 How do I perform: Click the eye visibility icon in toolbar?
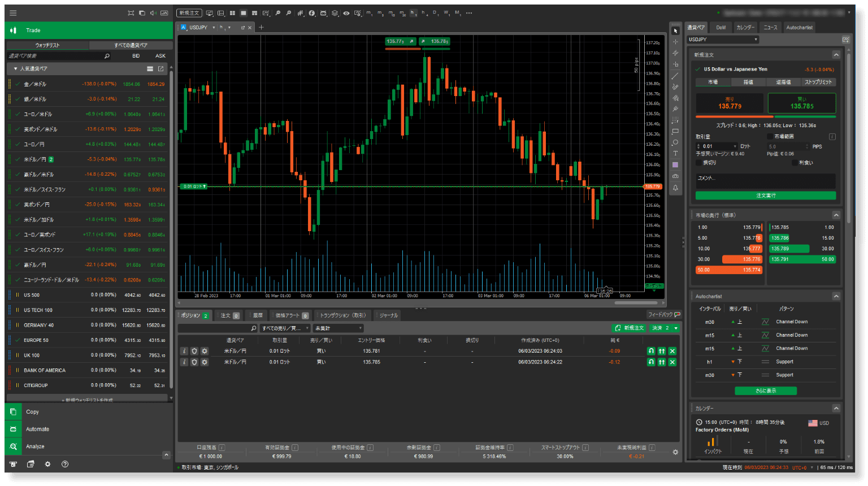346,13
